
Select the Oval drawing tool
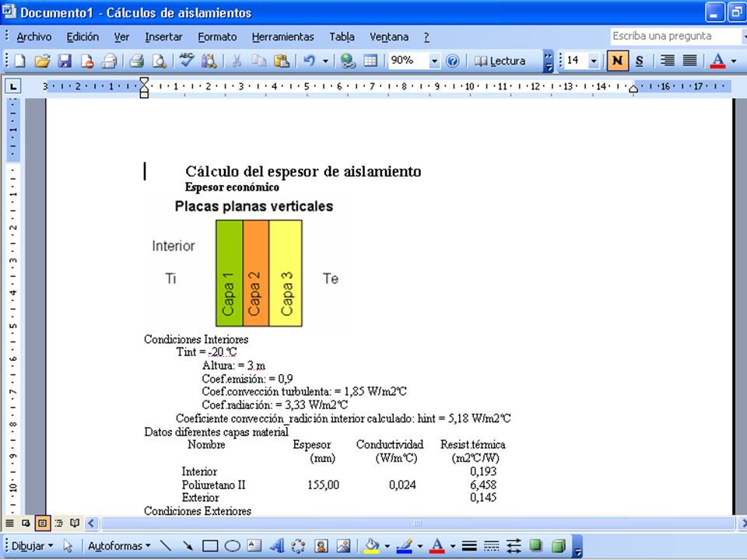pos(233,546)
